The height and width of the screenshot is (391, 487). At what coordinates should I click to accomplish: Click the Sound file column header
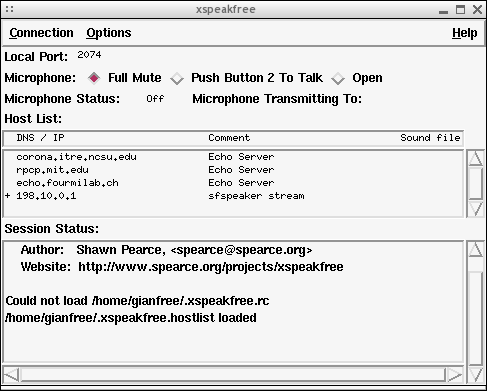[430, 138]
